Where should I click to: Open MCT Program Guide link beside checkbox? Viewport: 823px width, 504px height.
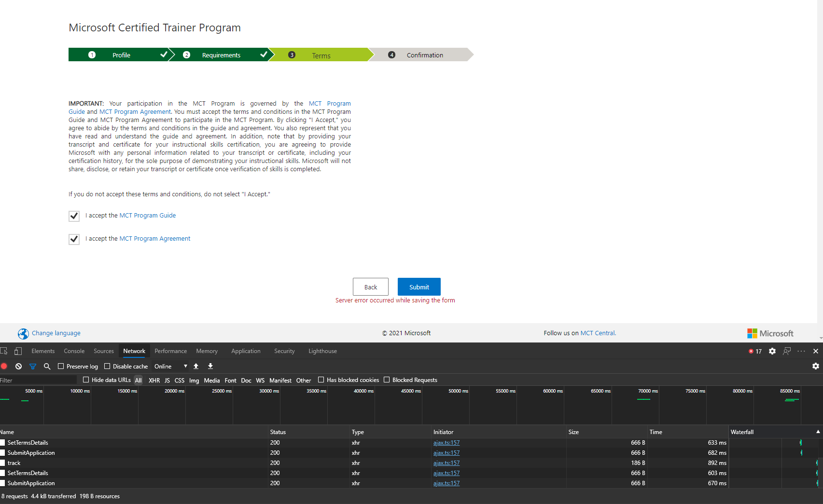148,216
